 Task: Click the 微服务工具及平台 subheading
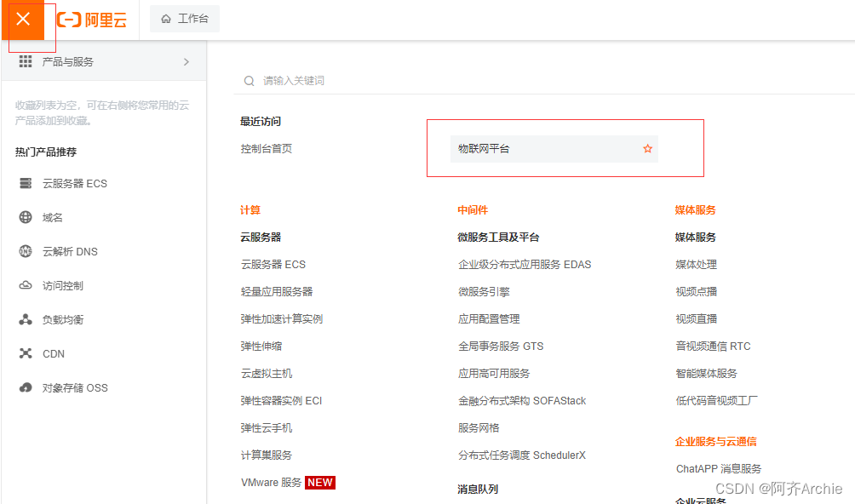click(498, 237)
